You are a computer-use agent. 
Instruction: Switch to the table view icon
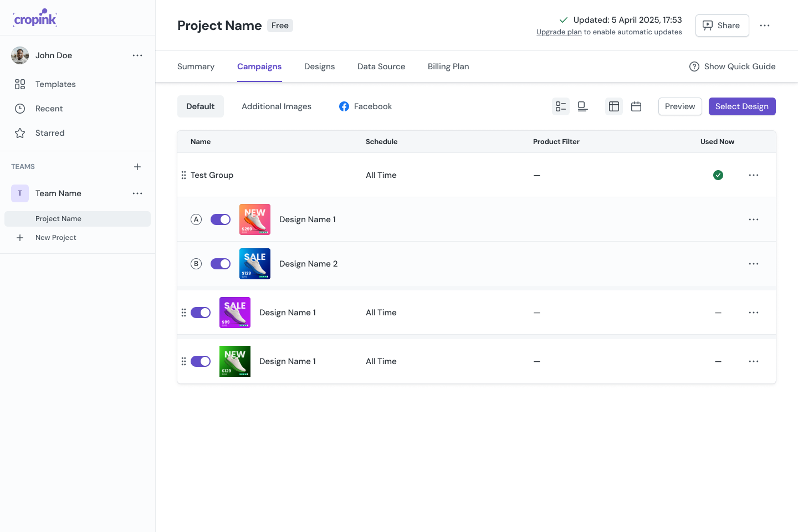[614, 106]
